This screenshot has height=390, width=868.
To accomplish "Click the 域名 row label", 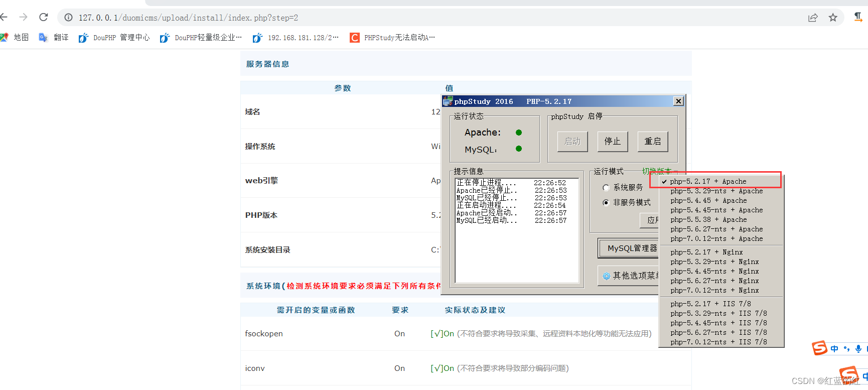I will click(x=252, y=112).
